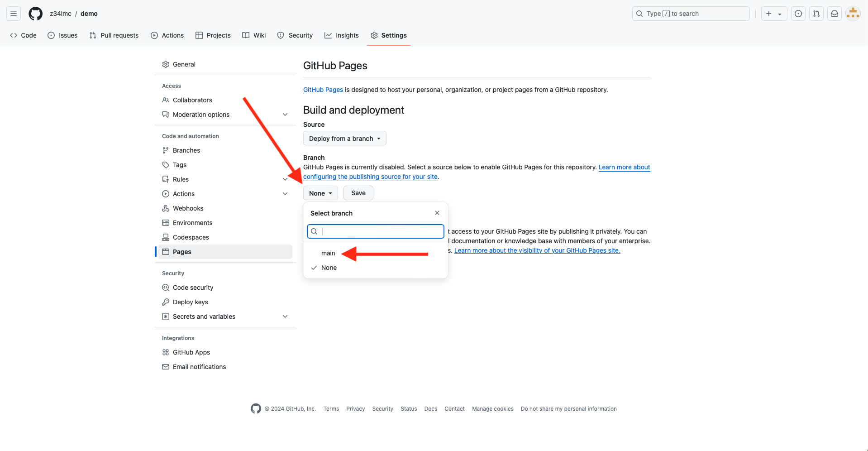Open the create new plus dropdown
The height and width of the screenshot is (451, 868).
click(x=773, y=14)
